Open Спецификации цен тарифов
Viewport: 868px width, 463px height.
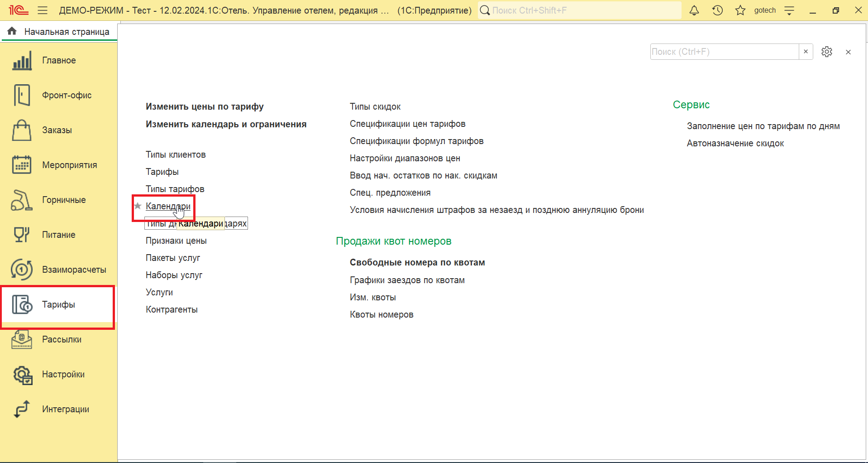click(407, 124)
